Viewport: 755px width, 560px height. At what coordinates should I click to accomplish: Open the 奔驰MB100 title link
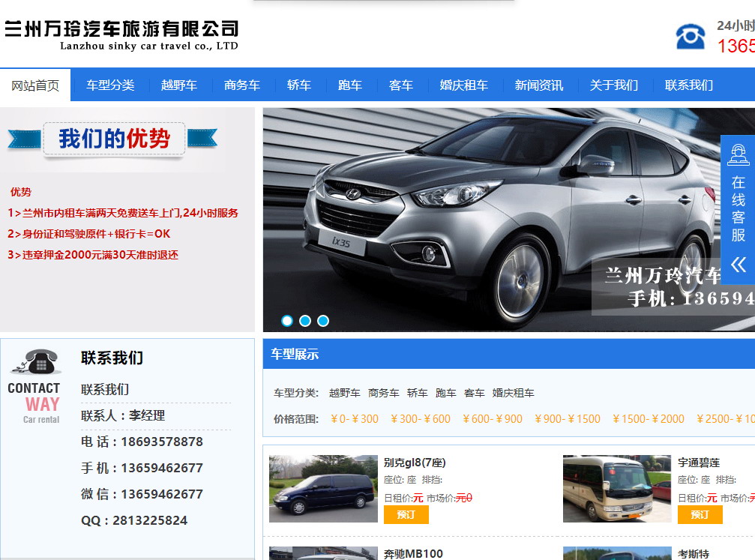413,554
